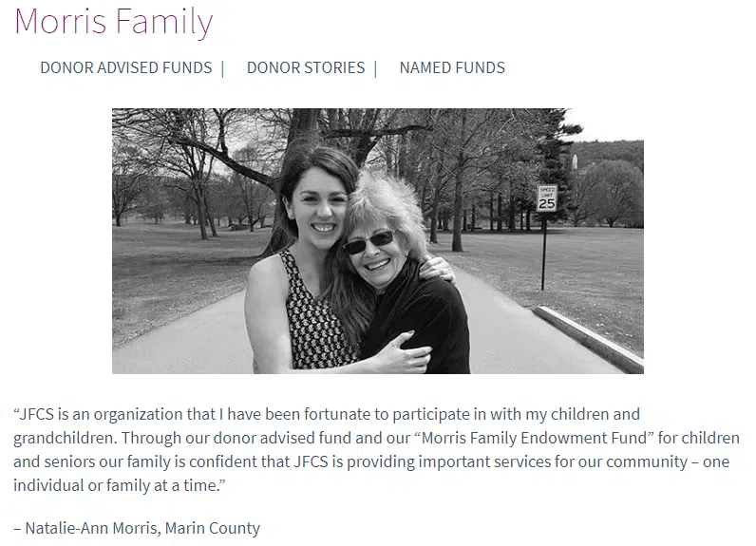Click the speed limit 25 sign in photo
The image size is (756, 546).
(x=547, y=198)
